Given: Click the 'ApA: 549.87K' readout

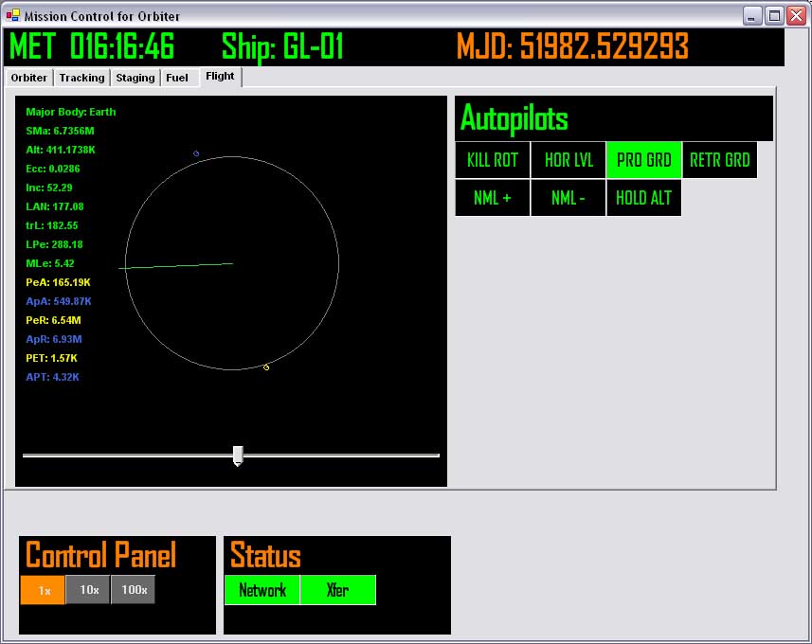Looking at the screenshot, I should point(59,301).
